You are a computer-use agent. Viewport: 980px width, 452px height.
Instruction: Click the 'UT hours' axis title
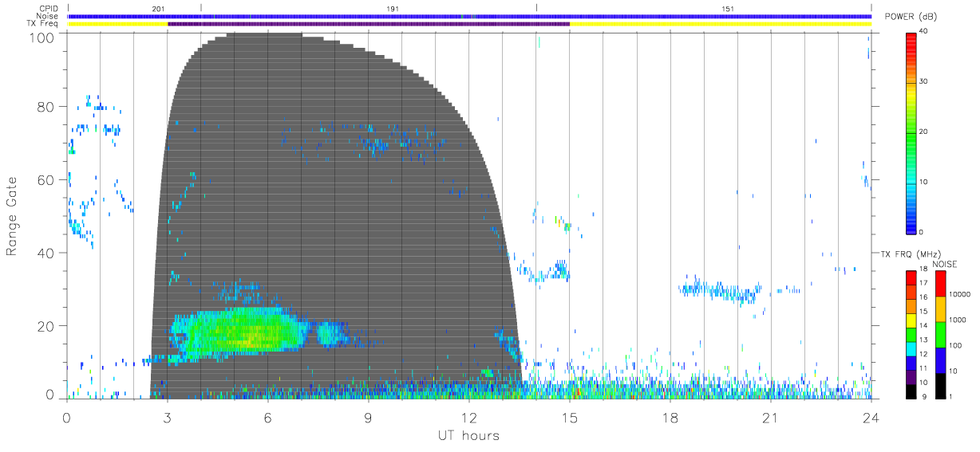(468, 435)
